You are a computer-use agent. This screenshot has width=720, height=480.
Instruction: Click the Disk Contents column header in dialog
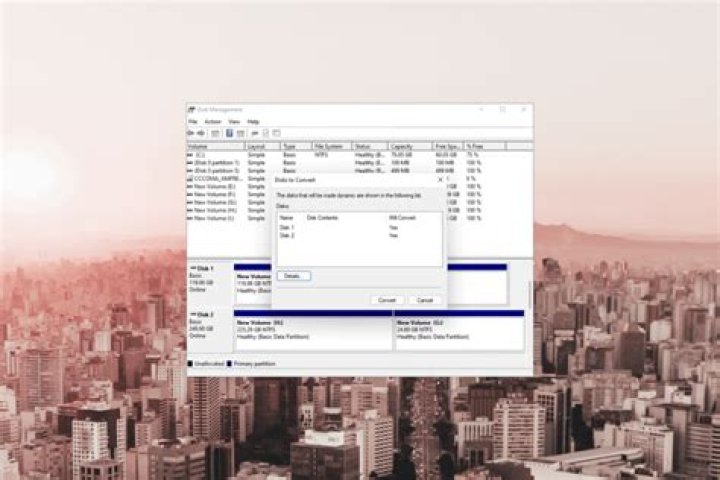322,218
